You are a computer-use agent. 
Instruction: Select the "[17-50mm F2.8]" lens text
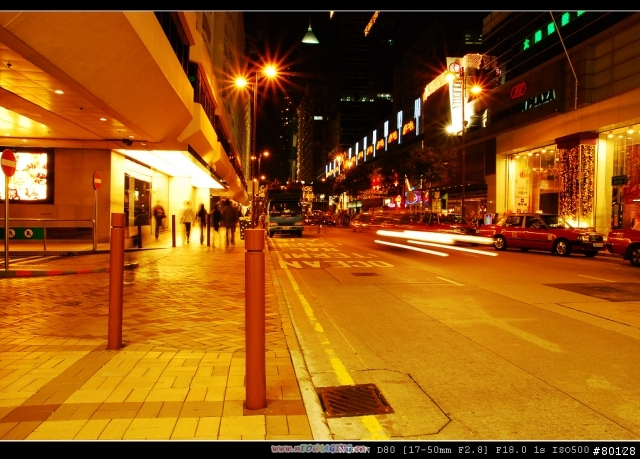pos(445,450)
